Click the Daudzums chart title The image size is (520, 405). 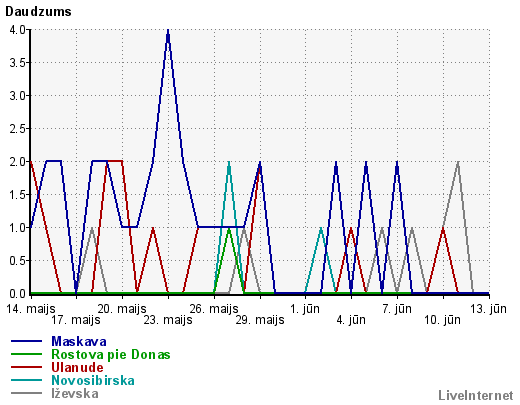point(38,12)
